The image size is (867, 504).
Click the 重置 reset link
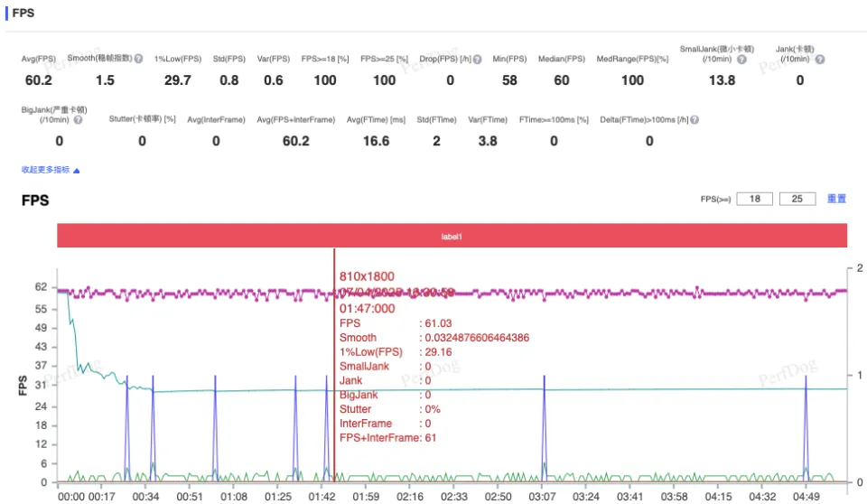(x=836, y=199)
